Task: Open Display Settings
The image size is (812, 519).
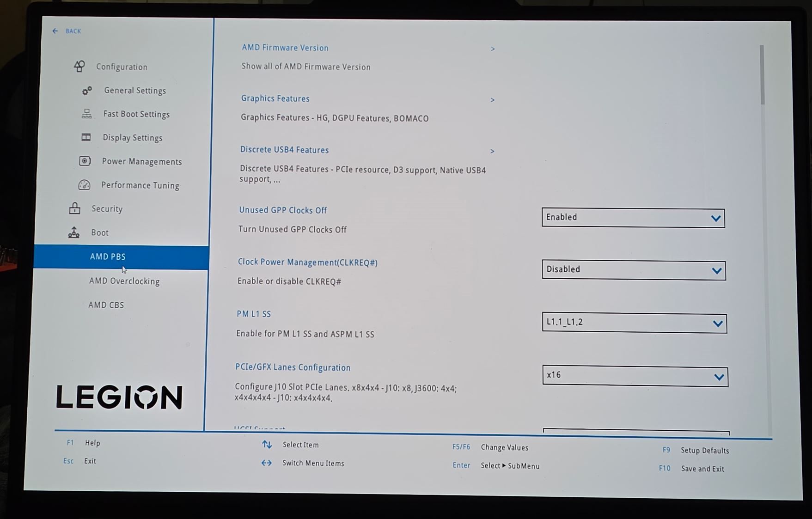Action: [x=133, y=138]
